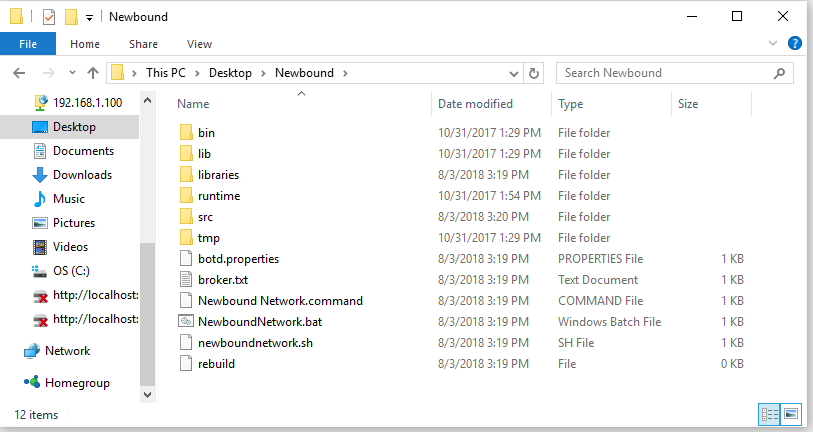813x432 pixels.
Task: Open the address bar history dropdown
Action: (514, 74)
